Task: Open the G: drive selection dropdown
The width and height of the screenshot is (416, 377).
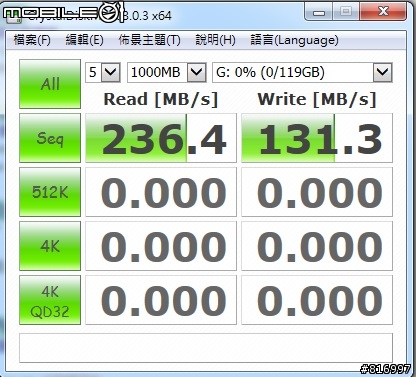Action: [x=302, y=72]
